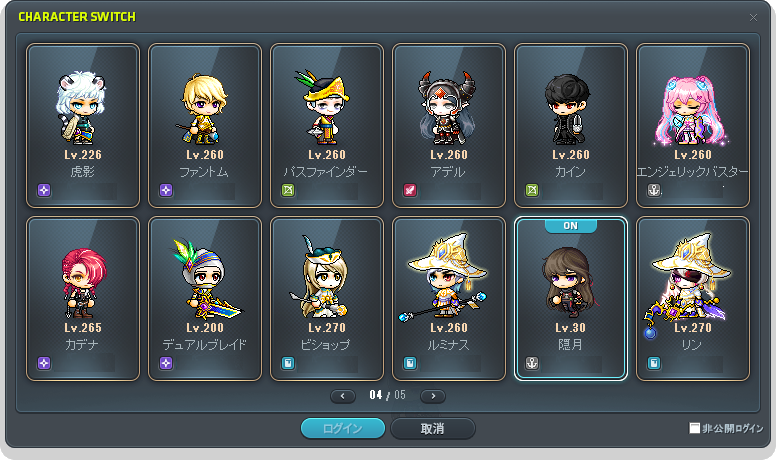Click magician class icon on リン card
Viewport: 776px width, 460px height.
click(x=654, y=363)
